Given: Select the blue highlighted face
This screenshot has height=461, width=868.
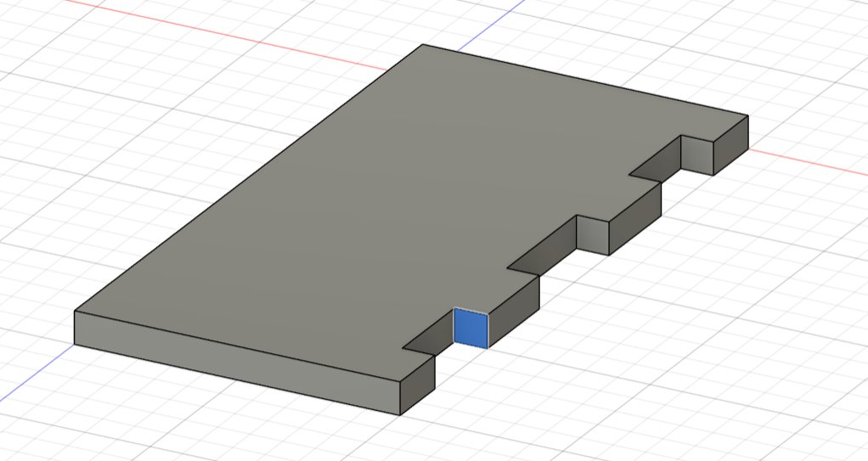Looking at the screenshot, I should (x=471, y=329).
